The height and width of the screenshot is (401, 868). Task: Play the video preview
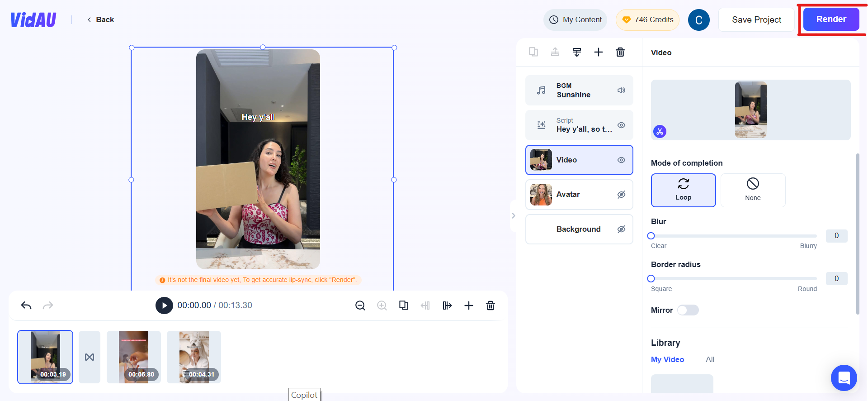tap(164, 306)
